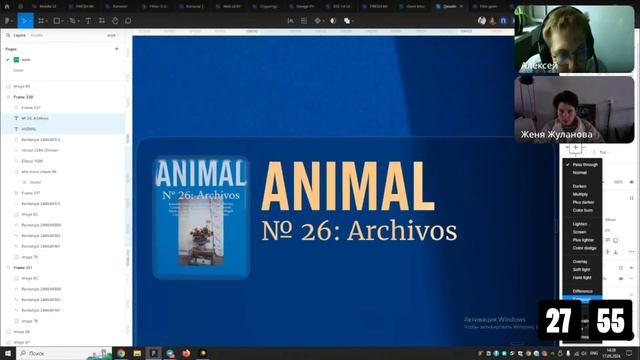Open the Figma main menu icon

7,21
